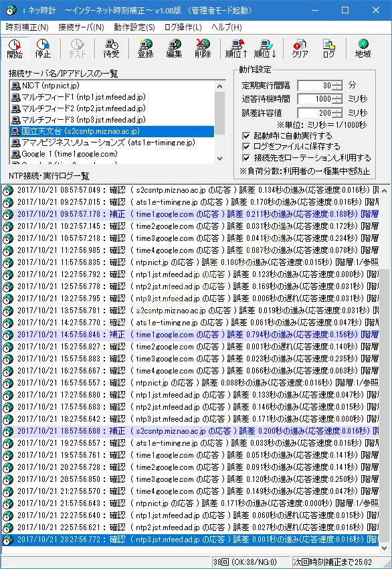392x569 pixels.
Task: Maximize the window
Action: tap(345, 10)
